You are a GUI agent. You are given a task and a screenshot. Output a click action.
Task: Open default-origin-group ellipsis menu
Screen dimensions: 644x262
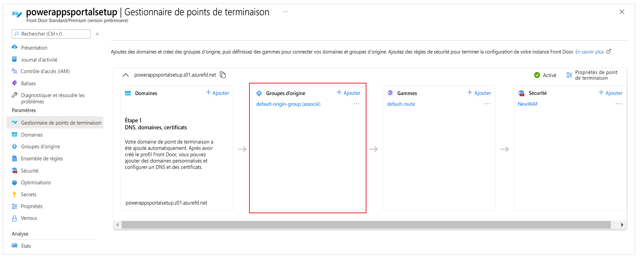(x=356, y=103)
